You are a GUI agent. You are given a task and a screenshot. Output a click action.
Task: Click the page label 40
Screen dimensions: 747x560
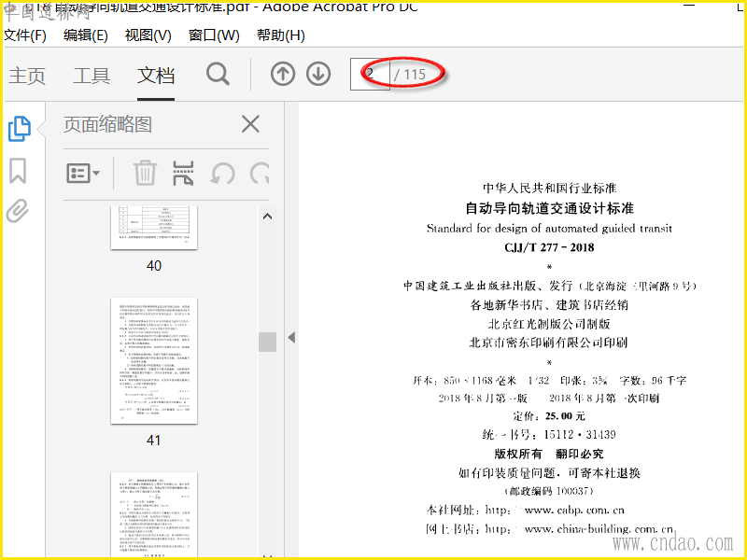(154, 265)
